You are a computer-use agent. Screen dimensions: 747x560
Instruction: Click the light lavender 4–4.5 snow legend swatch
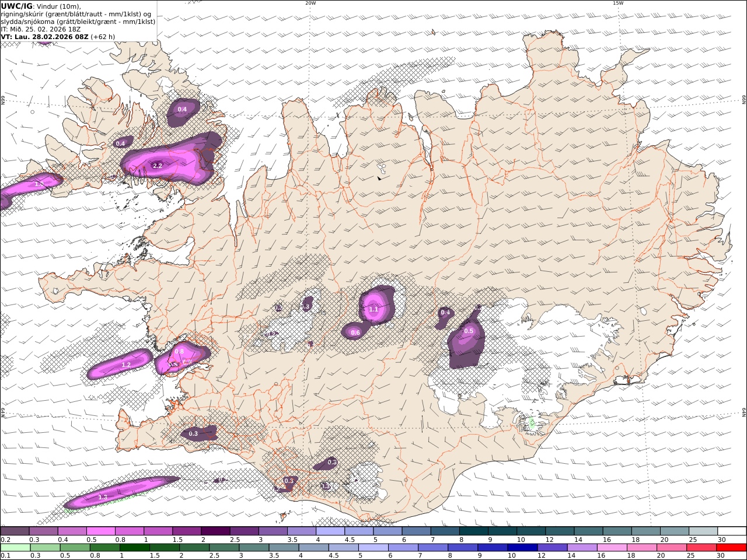[x=329, y=531]
